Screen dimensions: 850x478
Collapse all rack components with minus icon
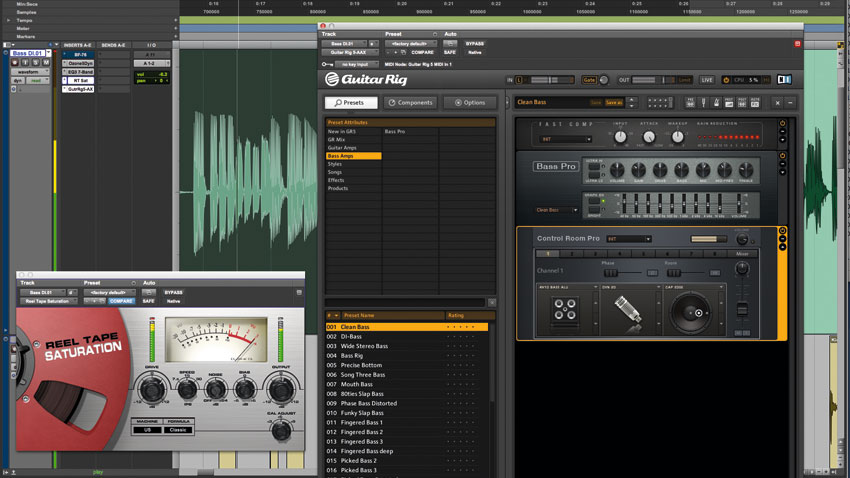(790, 102)
